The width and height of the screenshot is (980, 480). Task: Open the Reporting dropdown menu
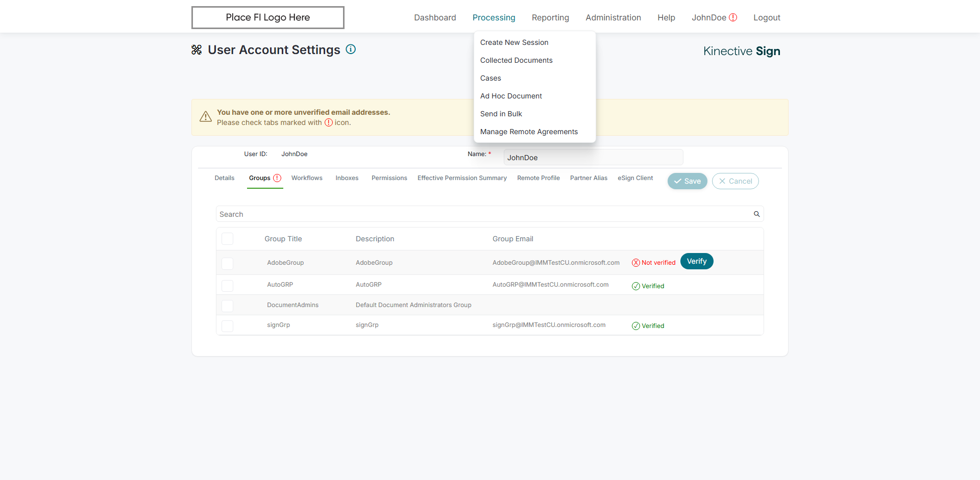coord(550,17)
